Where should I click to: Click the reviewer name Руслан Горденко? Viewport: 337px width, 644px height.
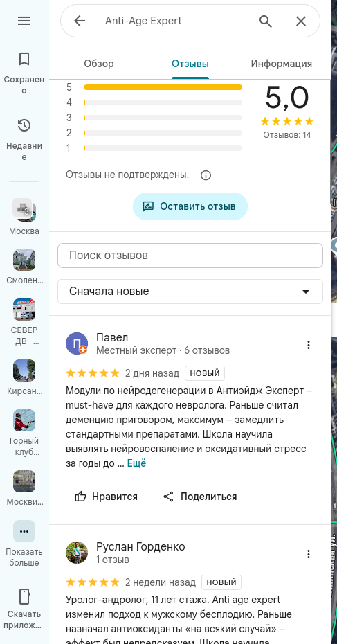[x=140, y=546]
